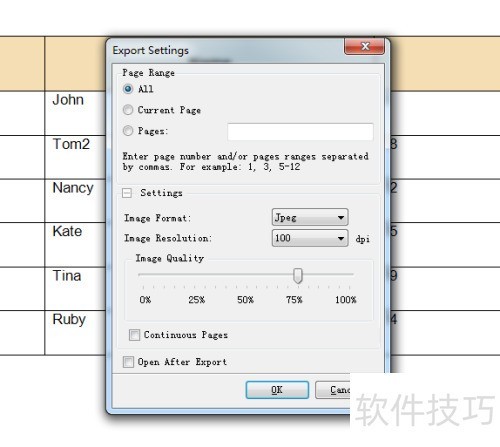This screenshot has width=500, height=447.
Task: Click the Ruby table cell
Action: click(x=75, y=333)
